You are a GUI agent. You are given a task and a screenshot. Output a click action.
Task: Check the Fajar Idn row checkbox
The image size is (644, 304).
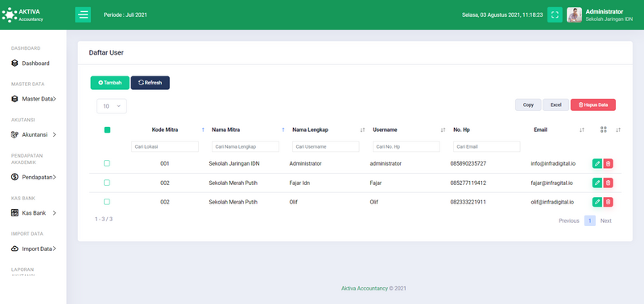pyautogui.click(x=107, y=183)
